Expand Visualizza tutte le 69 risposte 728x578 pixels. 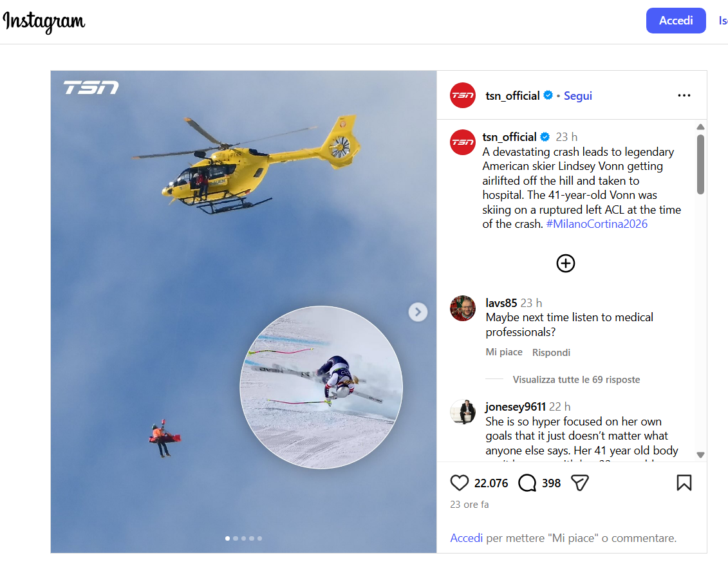click(576, 379)
